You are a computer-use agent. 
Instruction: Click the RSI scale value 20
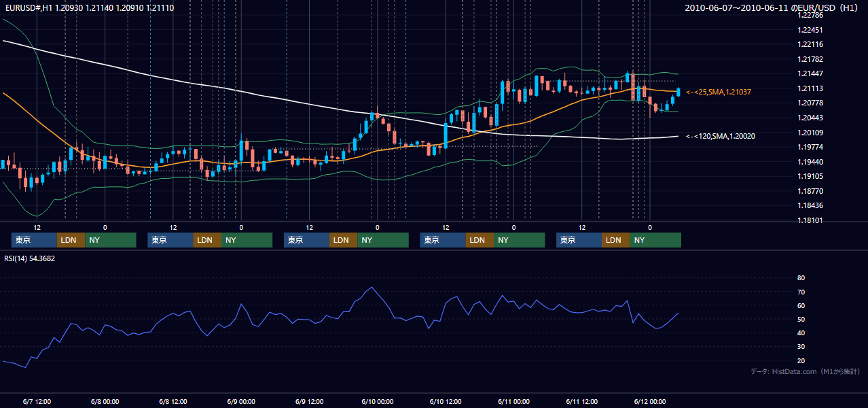point(801,360)
